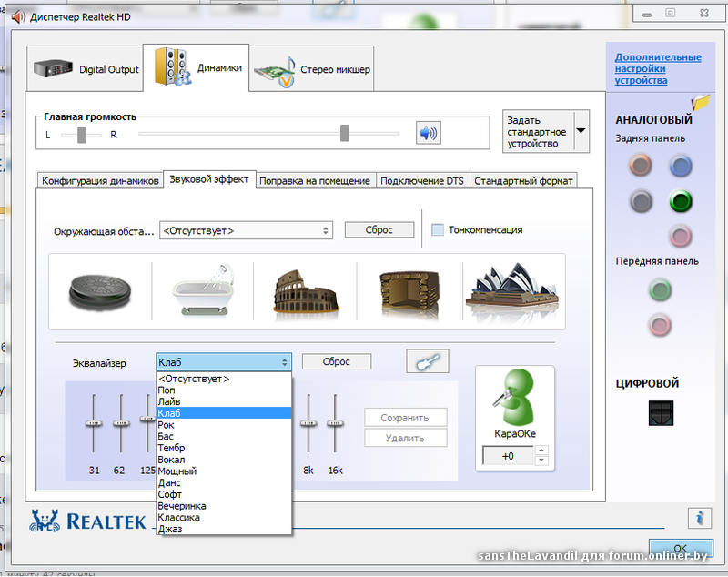728x577 pixels.
Task: Open the guitar graphic equalizer button
Action: tap(428, 361)
